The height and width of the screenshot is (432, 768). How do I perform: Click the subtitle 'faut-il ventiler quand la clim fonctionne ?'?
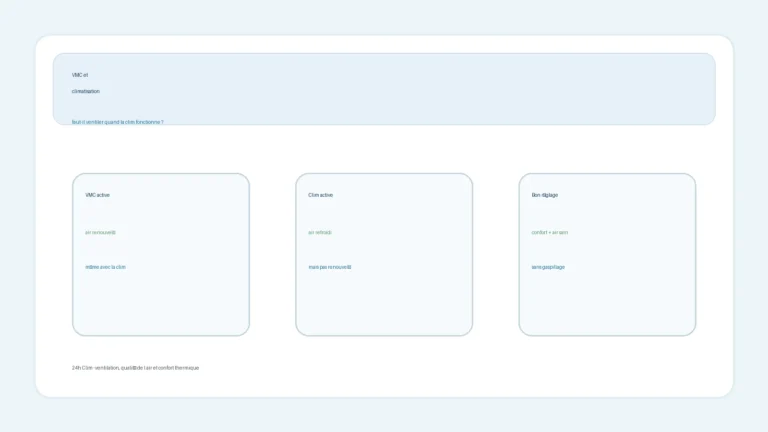[x=118, y=122]
